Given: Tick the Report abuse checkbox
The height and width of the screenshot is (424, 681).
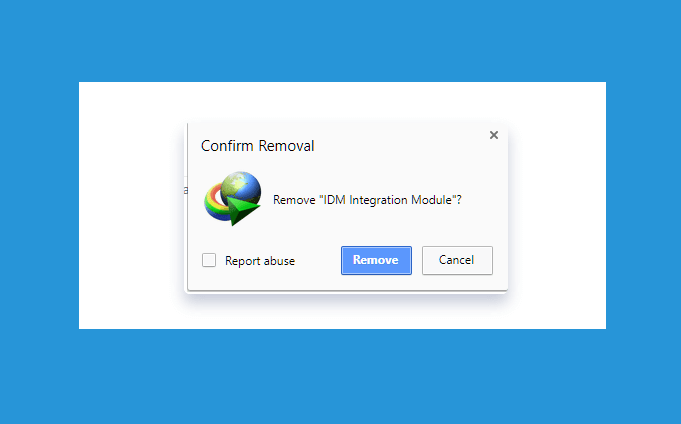Looking at the screenshot, I should tap(209, 260).
